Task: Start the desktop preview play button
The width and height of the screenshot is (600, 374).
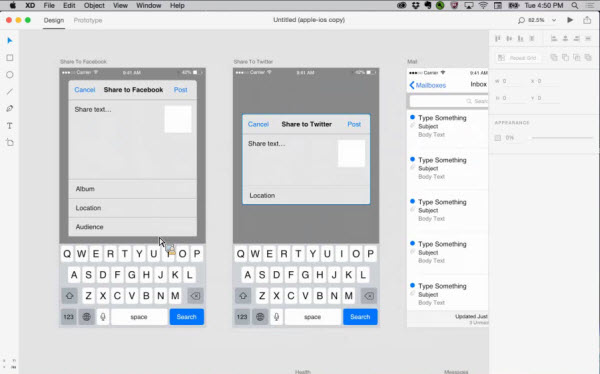Action: (x=570, y=20)
